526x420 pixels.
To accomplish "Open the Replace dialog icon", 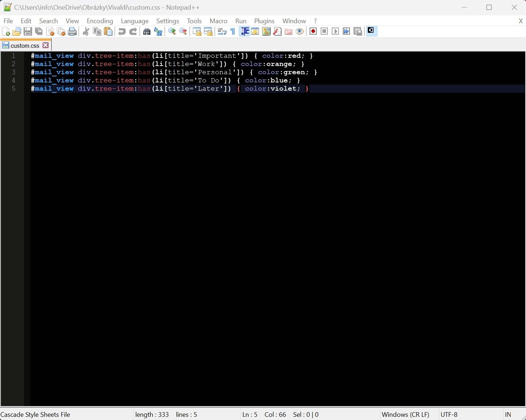I will tap(158, 31).
